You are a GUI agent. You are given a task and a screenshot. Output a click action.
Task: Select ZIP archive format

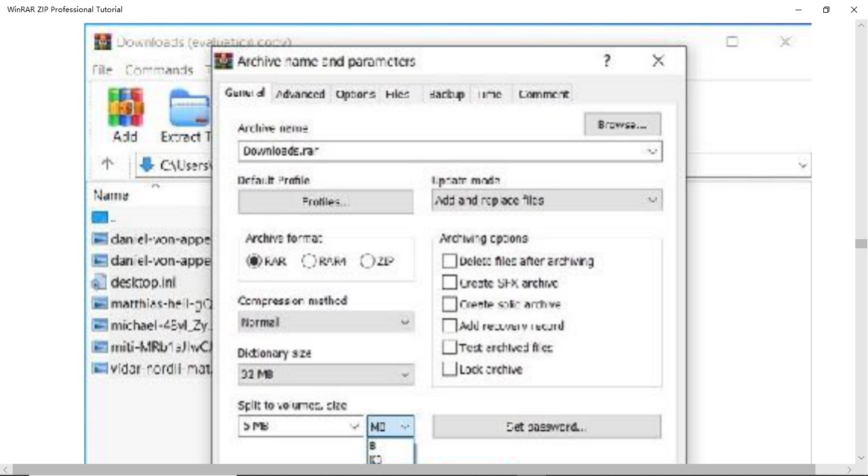pos(367,261)
